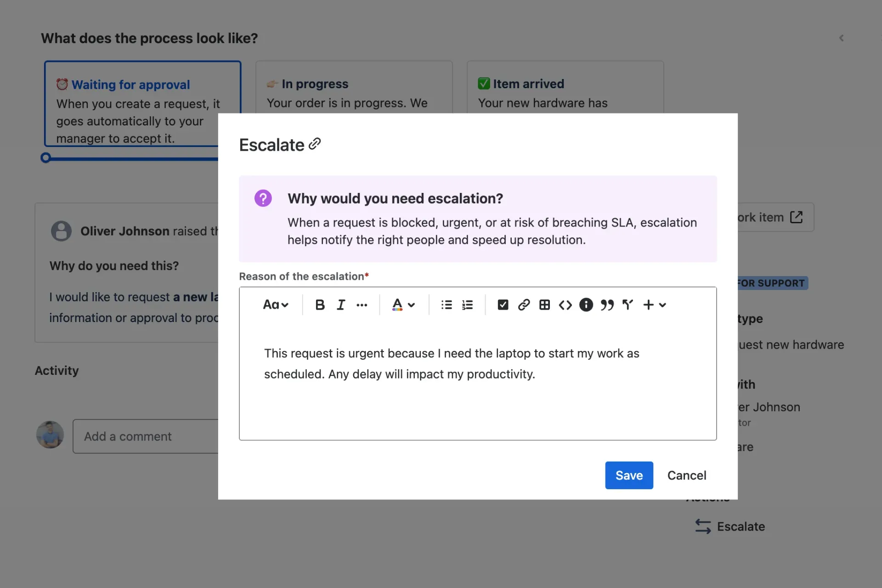Collapse the right sidebar with the chevron

click(x=842, y=38)
